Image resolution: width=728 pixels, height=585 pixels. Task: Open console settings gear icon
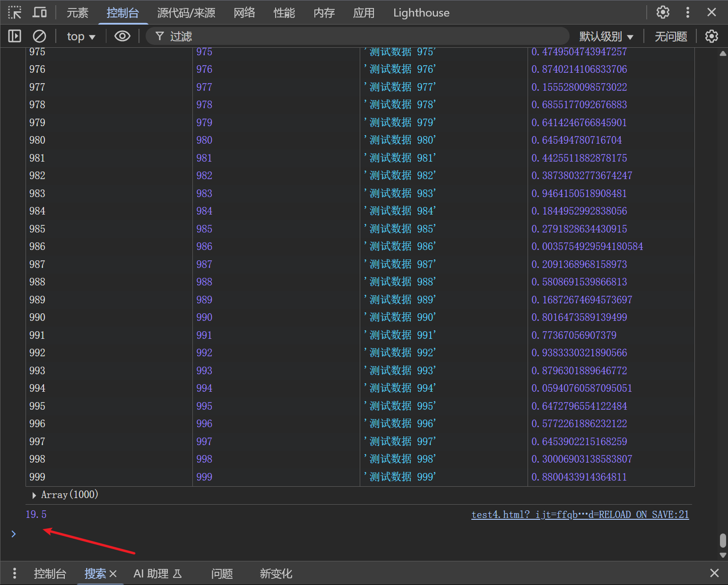pyautogui.click(x=711, y=36)
